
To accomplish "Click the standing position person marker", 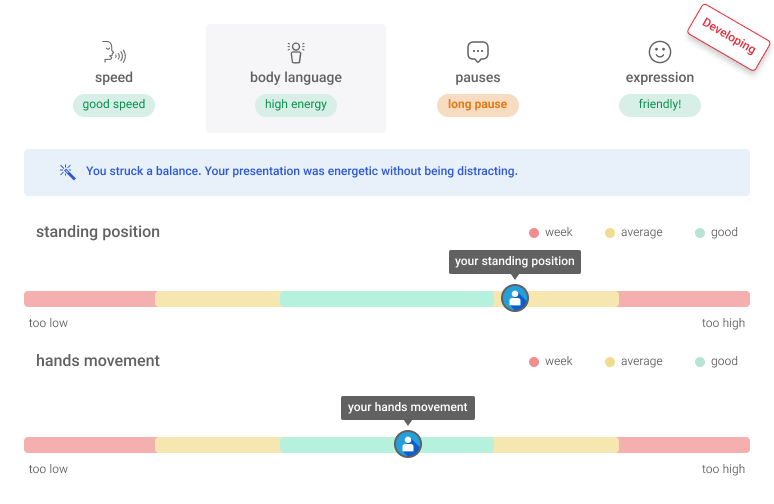I will (515, 298).
